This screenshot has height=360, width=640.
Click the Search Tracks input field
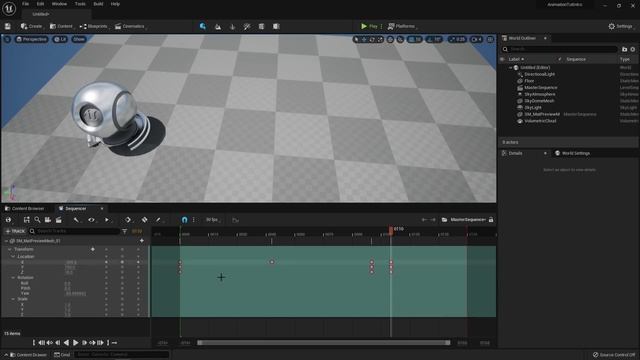coord(75,231)
